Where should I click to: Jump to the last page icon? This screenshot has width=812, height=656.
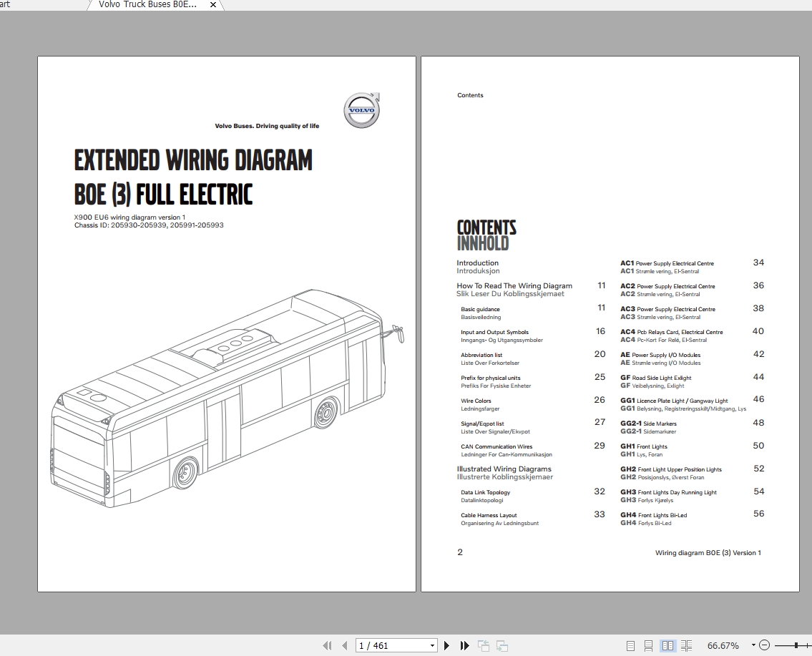465,645
